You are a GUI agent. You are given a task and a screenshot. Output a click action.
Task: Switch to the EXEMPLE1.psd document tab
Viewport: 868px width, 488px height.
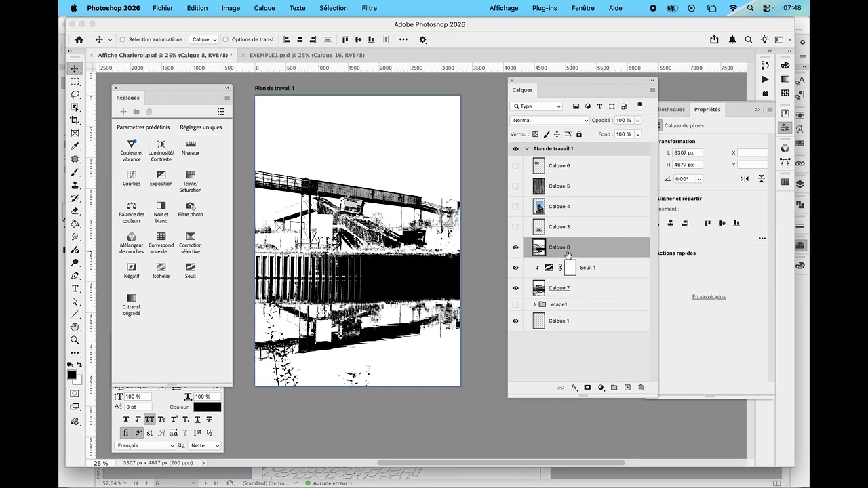coord(307,56)
